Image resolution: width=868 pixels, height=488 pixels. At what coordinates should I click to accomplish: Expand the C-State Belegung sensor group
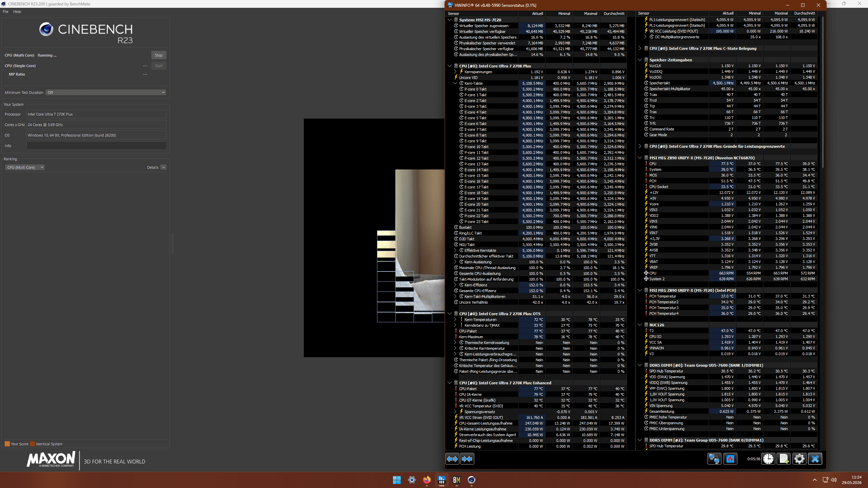point(640,48)
